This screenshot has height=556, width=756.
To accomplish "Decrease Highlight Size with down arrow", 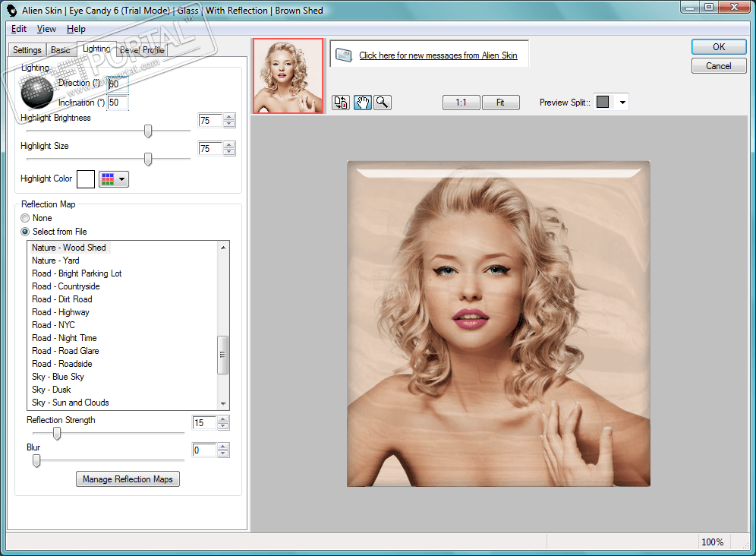I will pos(229,153).
